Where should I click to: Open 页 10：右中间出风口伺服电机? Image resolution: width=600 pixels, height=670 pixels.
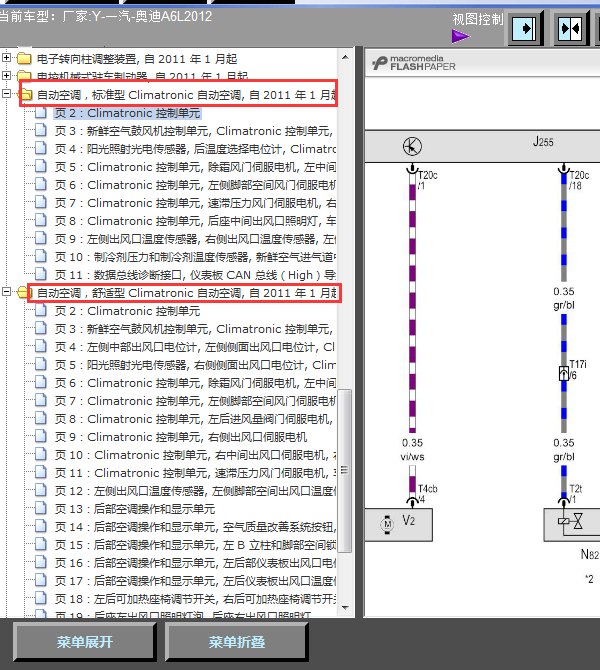(195, 455)
